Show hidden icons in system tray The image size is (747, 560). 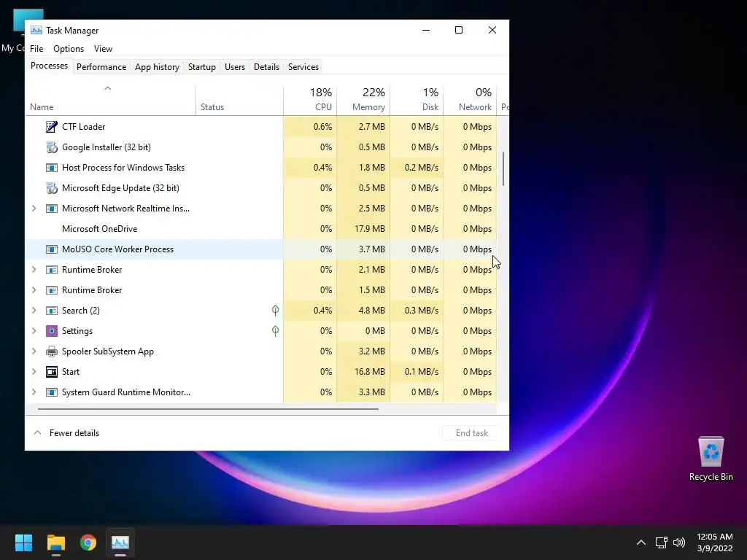[641, 542]
